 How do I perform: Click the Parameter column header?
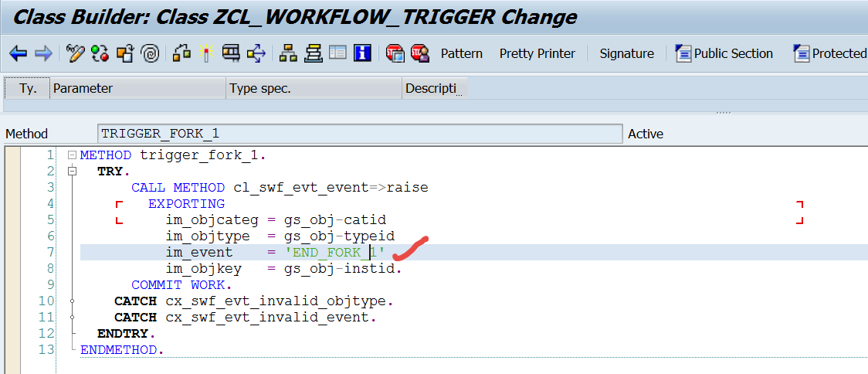click(137, 88)
